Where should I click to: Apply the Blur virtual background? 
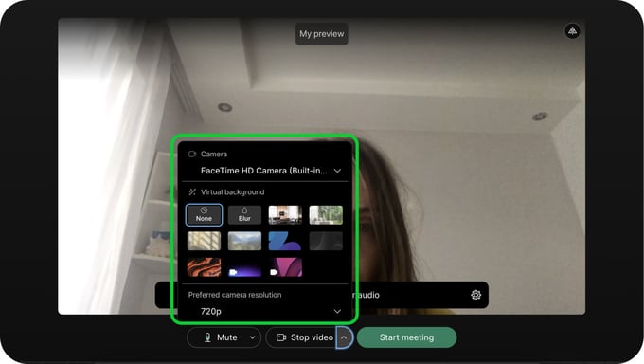(244, 214)
